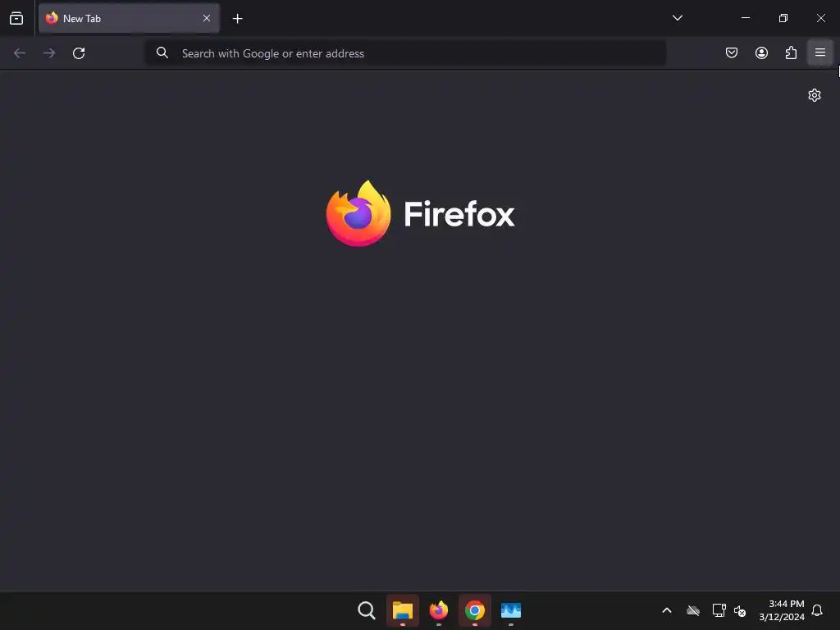Focus the Search with Google address field

pos(405,53)
